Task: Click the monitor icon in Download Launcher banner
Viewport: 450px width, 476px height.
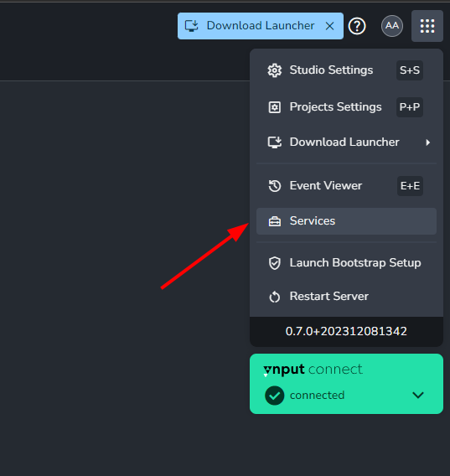Action: click(192, 26)
